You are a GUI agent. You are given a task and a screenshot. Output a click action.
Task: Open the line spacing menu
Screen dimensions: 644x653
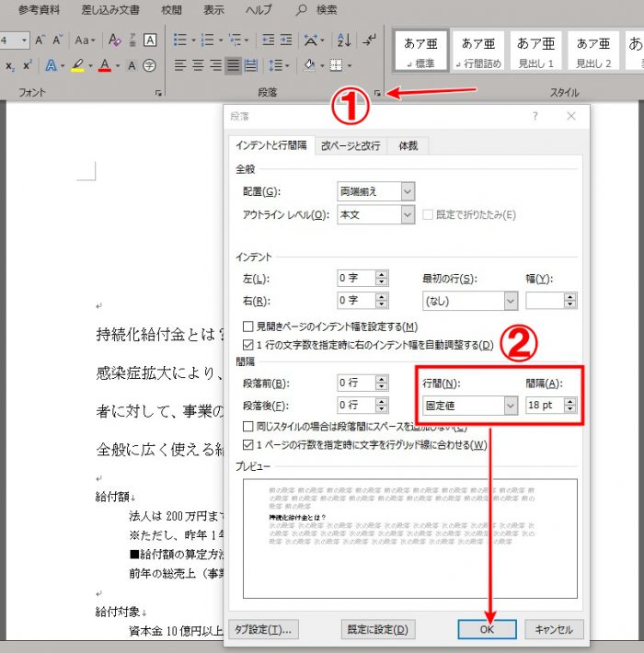coord(279,65)
